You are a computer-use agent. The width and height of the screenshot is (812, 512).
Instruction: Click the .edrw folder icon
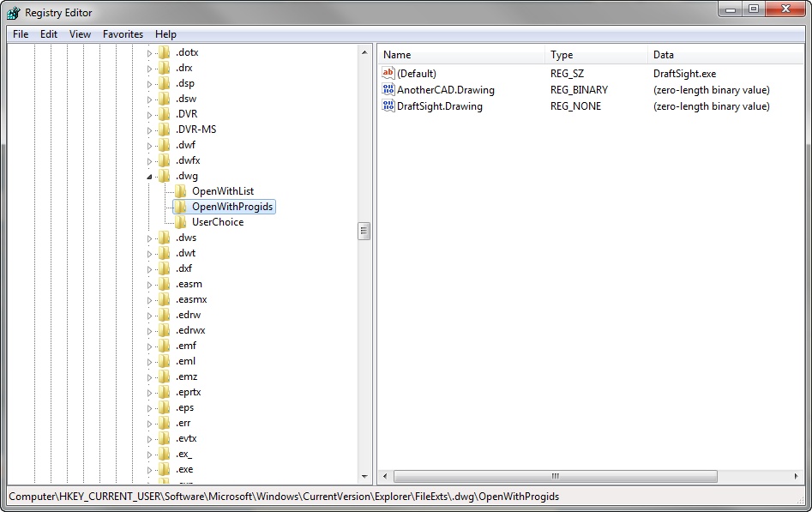(x=164, y=315)
